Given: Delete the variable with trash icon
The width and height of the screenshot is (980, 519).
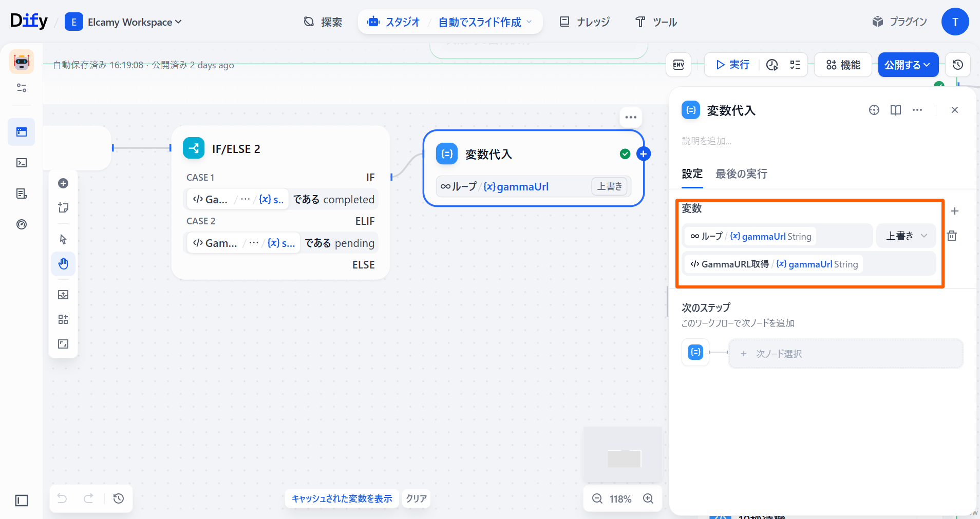Looking at the screenshot, I should click(x=952, y=236).
